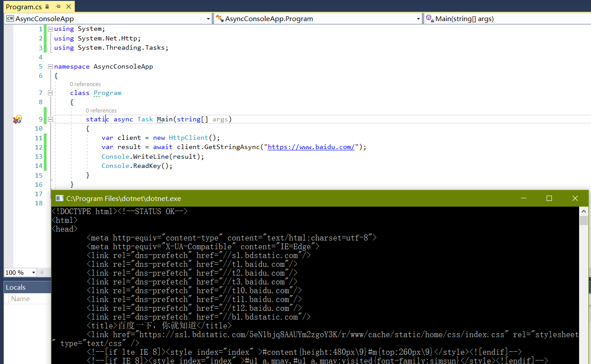The width and height of the screenshot is (591, 364).
Task: Collapse the Program class outline
Action: tap(50, 93)
